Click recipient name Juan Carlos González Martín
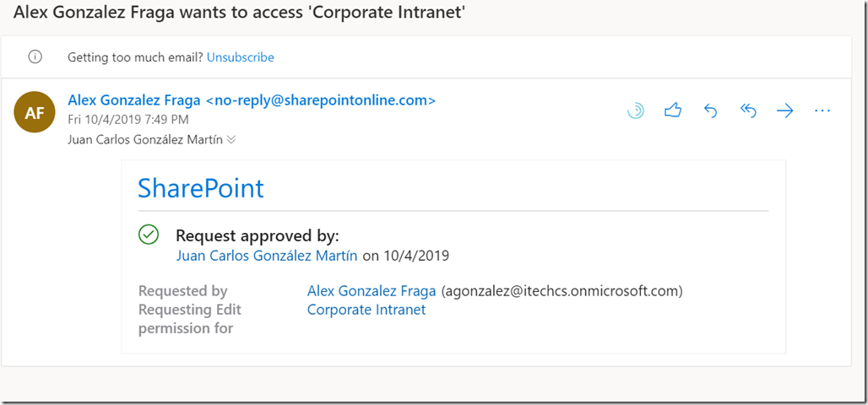Image resolution: width=868 pixels, height=405 pixels. (x=144, y=140)
